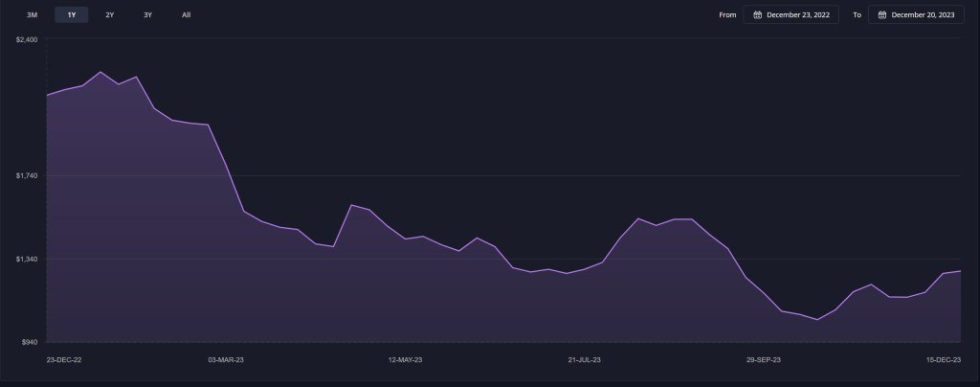Image resolution: width=980 pixels, height=387 pixels.
Task: Click the highest peak on the price line
Action: click(x=100, y=72)
